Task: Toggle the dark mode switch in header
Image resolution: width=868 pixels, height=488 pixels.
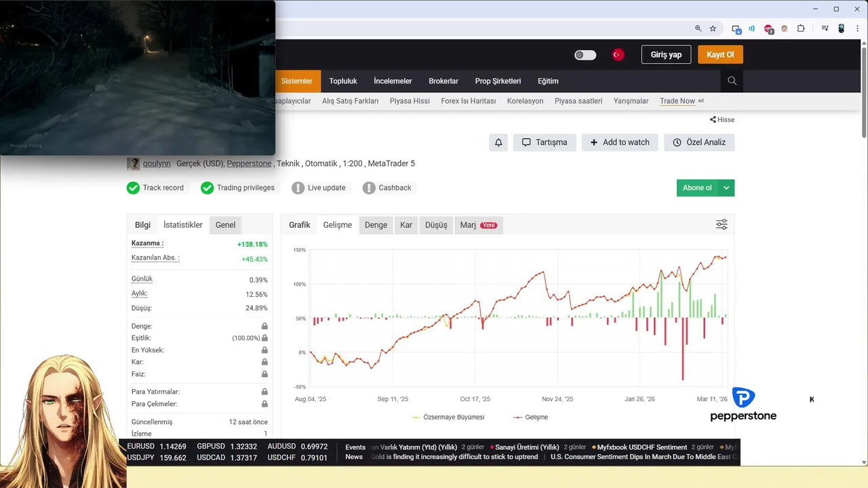Action: point(585,55)
